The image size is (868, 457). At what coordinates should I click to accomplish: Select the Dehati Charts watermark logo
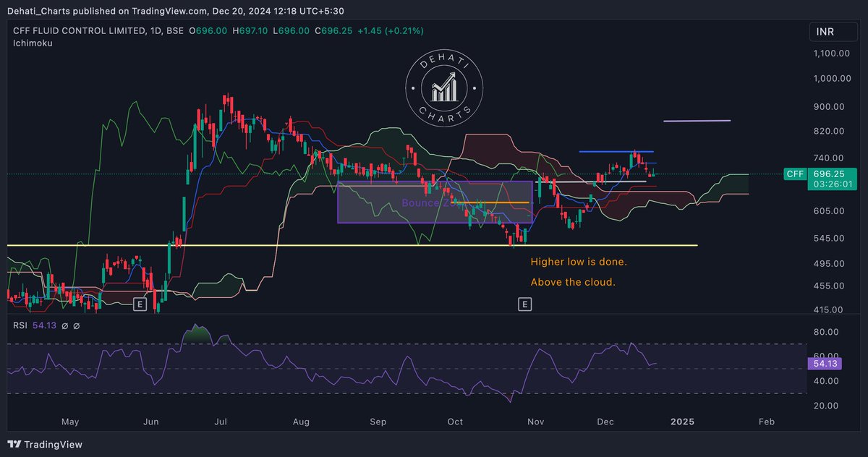tap(443, 87)
